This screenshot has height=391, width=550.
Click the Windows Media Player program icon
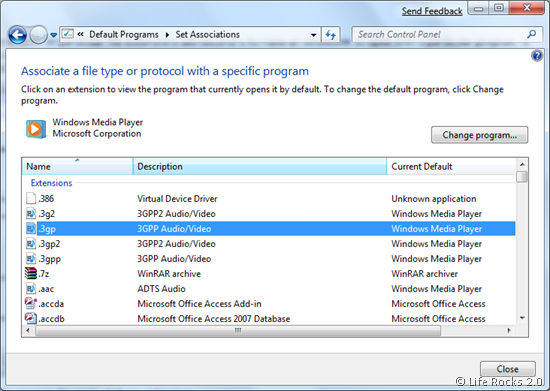35,128
